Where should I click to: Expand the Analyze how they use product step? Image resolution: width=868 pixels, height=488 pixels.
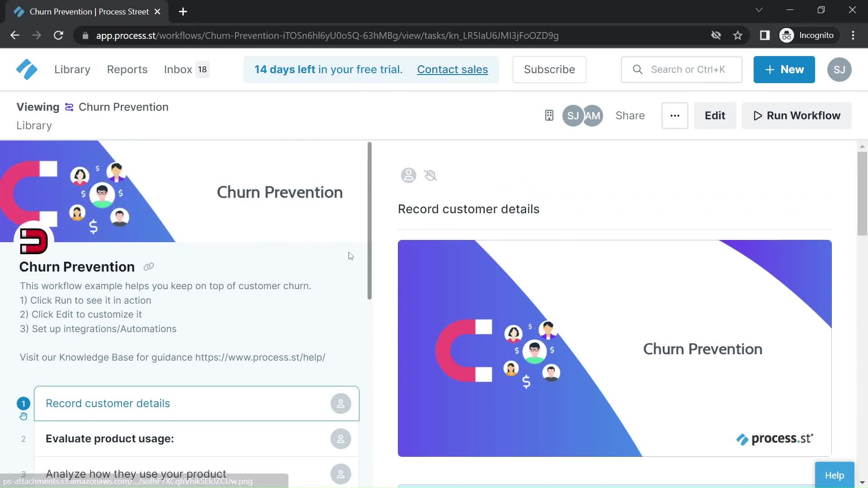(136, 474)
